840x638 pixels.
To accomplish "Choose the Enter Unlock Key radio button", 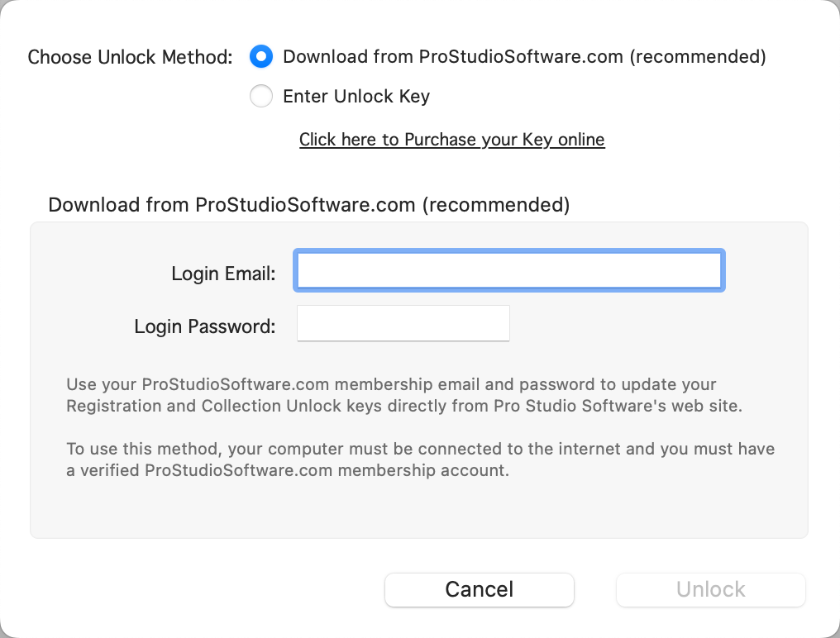I will [x=261, y=97].
